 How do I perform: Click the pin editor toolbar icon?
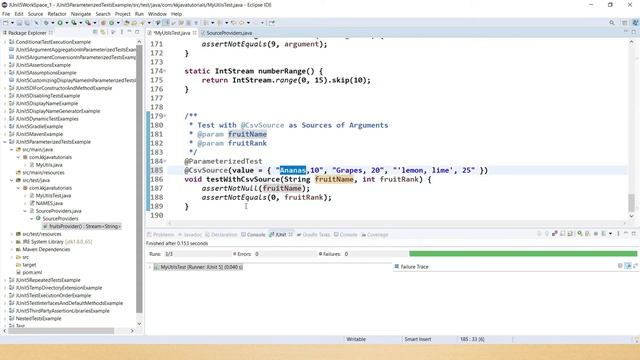[x=271, y=23]
